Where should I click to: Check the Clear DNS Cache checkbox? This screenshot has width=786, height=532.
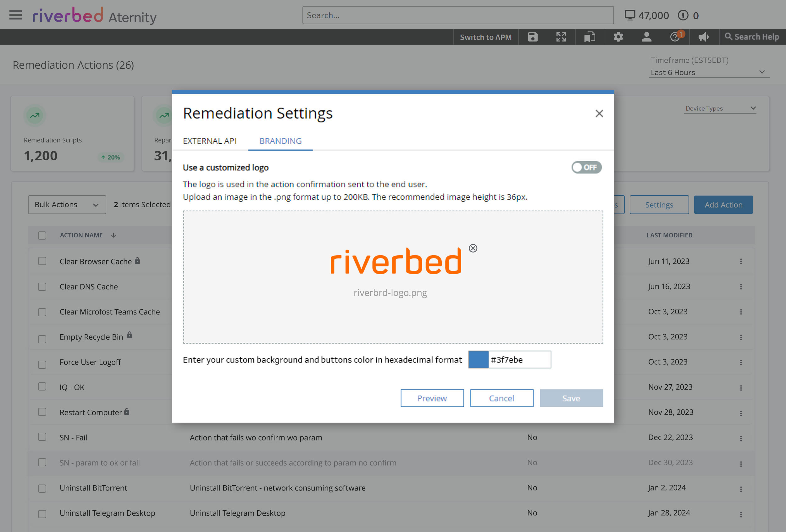(42, 287)
